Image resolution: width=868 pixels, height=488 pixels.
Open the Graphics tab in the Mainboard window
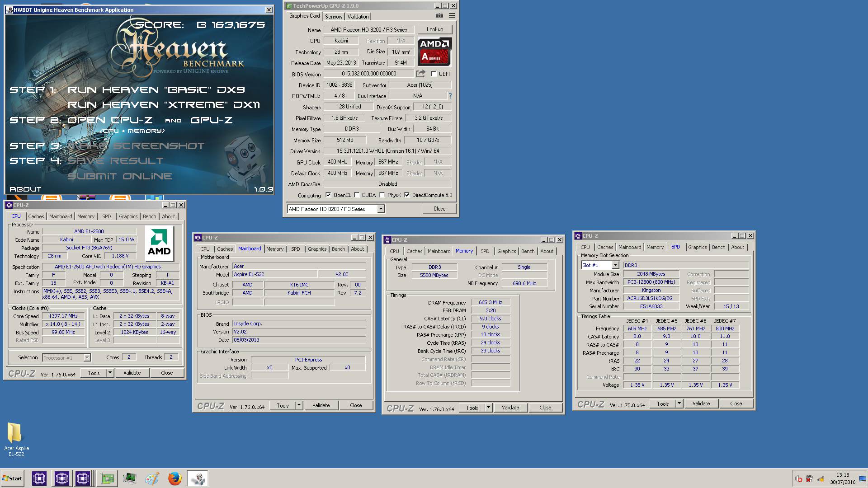point(317,249)
